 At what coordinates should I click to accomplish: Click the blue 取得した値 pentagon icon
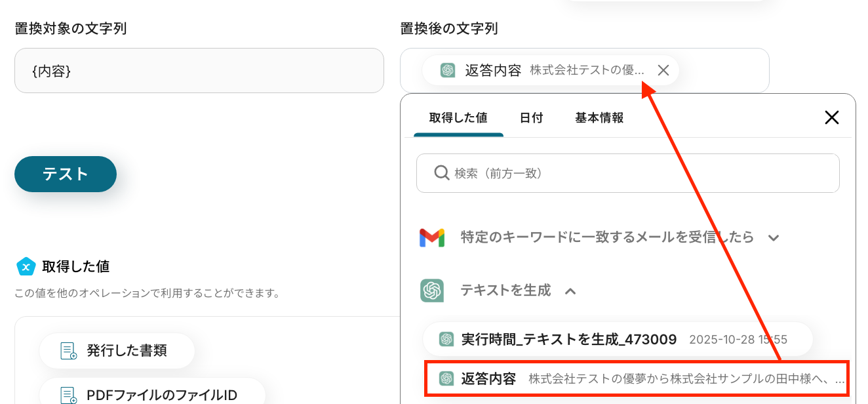[x=26, y=266]
